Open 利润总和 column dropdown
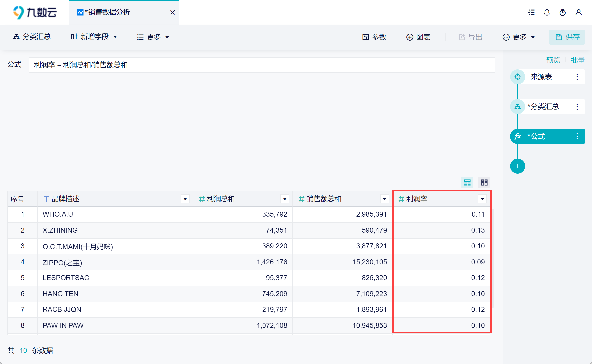Screen dimensions: 592x364 click(x=285, y=199)
